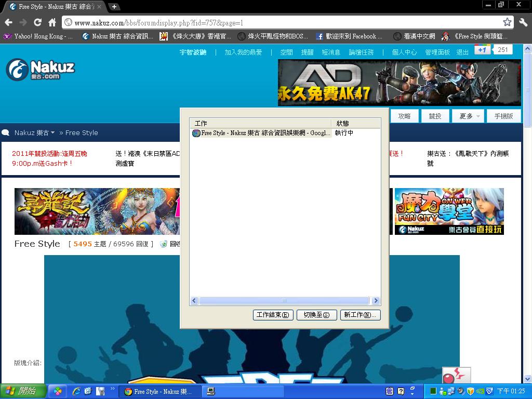532x399 pixels.
Task: Bookmark this page with the star
Action: click(507, 22)
